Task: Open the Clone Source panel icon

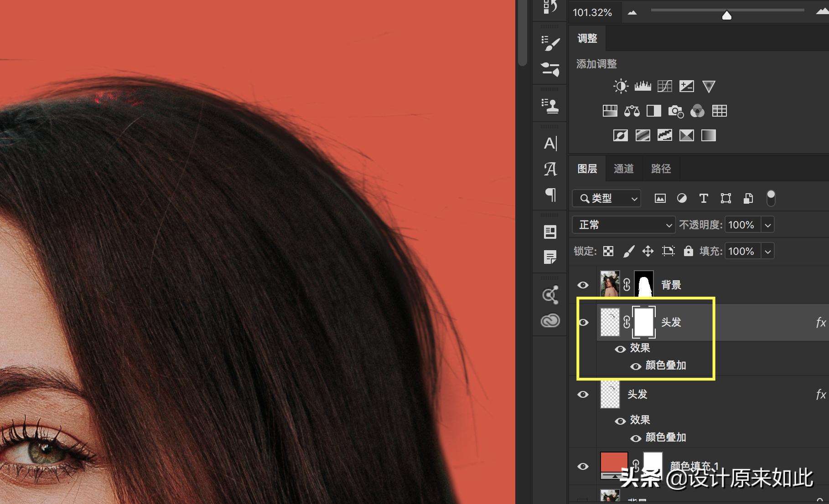Action: (550, 106)
